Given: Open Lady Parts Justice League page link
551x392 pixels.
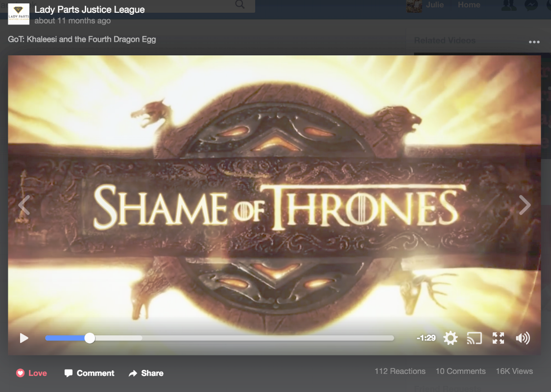Looking at the screenshot, I should [x=90, y=9].
